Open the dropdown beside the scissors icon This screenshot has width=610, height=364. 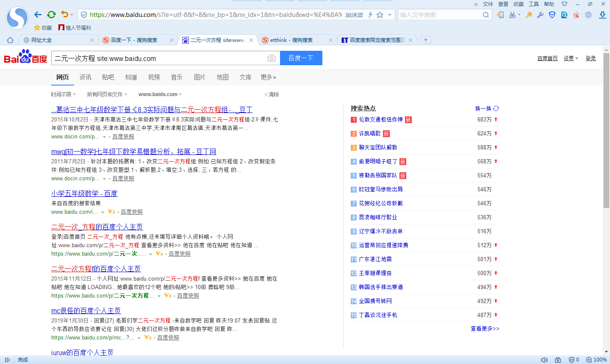(519, 15)
